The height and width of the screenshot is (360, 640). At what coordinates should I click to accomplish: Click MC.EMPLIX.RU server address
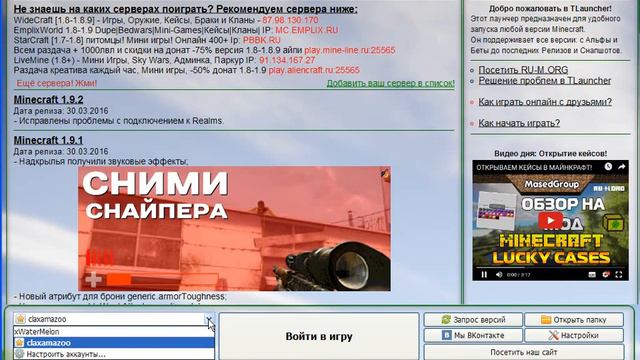[x=307, y=30]
